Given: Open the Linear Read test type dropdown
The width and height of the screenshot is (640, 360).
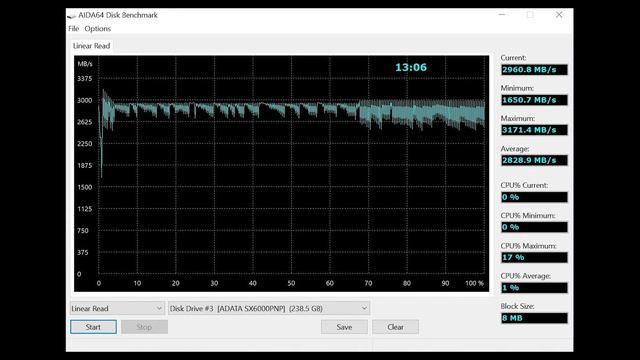Looking at the screenshot, I should [117, 309].
